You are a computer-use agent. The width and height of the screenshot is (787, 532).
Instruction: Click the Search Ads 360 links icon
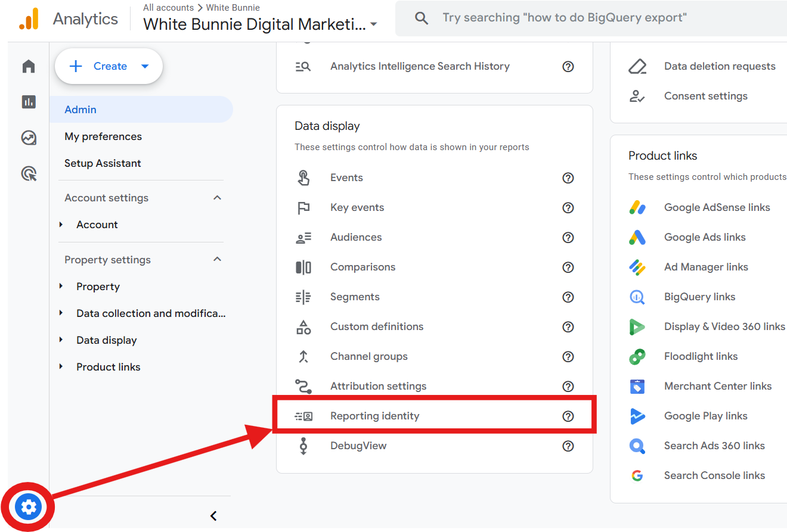point(637,446)
